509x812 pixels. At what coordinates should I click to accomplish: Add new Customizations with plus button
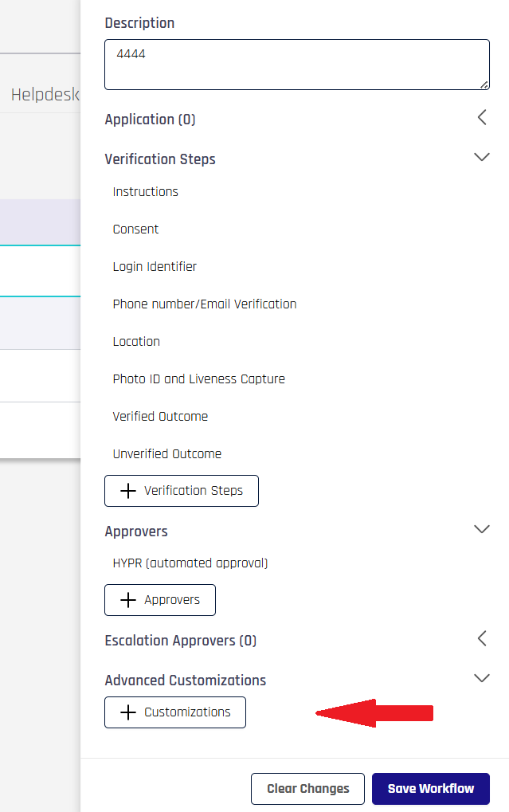(x=175, y=712)
